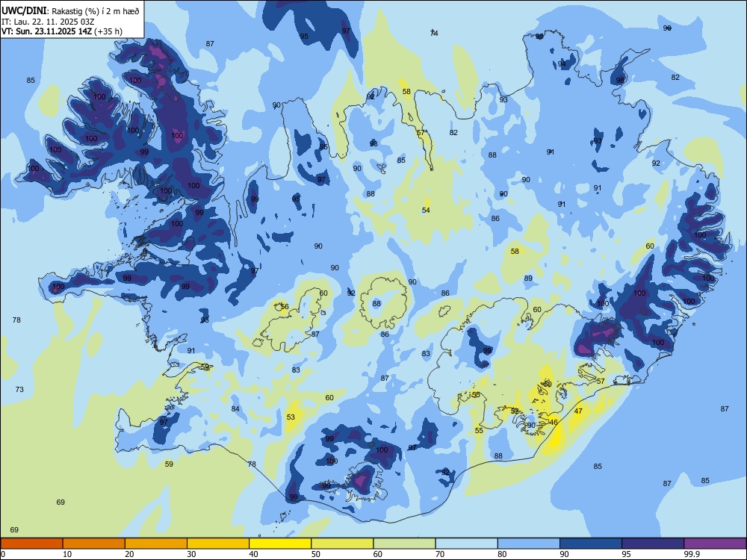The height and width of the screenshot is (560, 747).
Task: Select the 95–99.9 navy legend swatch
Action: pyautogui.click(x=653, y=544)
